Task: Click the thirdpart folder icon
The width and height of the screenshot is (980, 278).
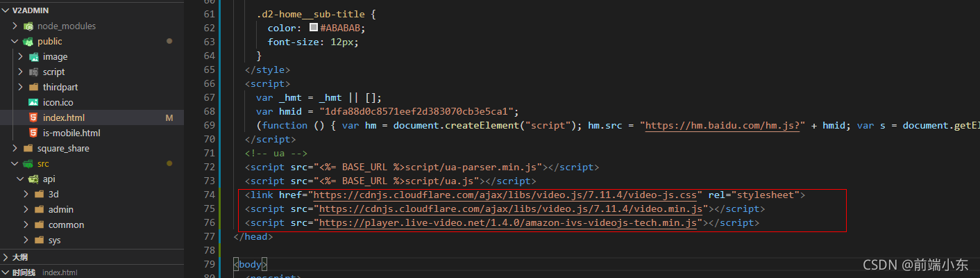Action: (34, 87)
